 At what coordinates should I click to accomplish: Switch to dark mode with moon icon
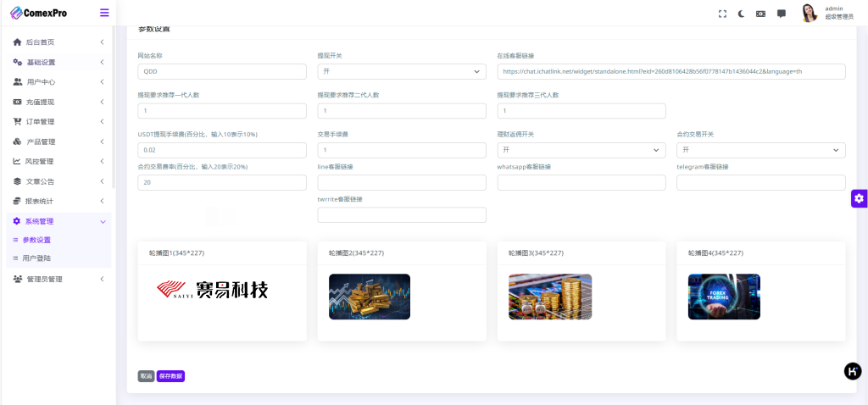coord(742,14)
